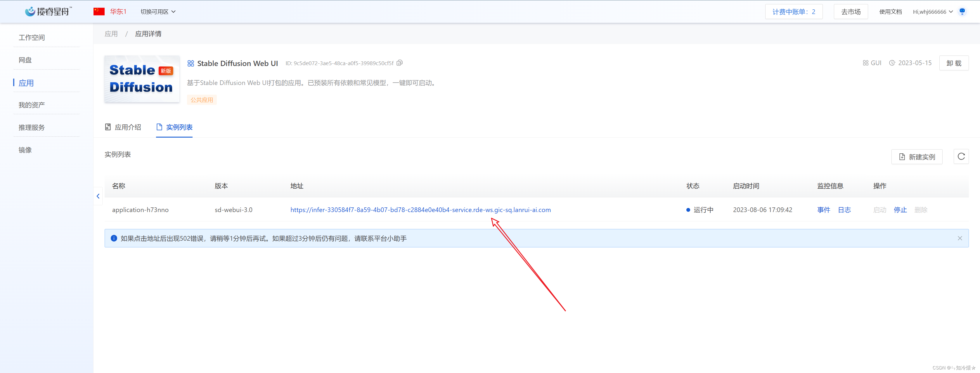The width and height of the screenshot is (980, 373).
Task: Click 新建实例 button
Action: pyautogui.click(x=917, y=157)
